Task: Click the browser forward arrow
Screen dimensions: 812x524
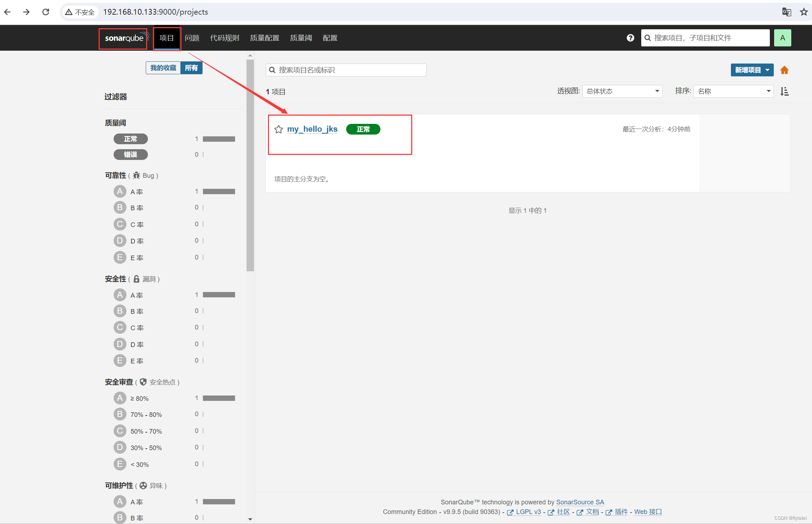Action: tap(26, 12)
